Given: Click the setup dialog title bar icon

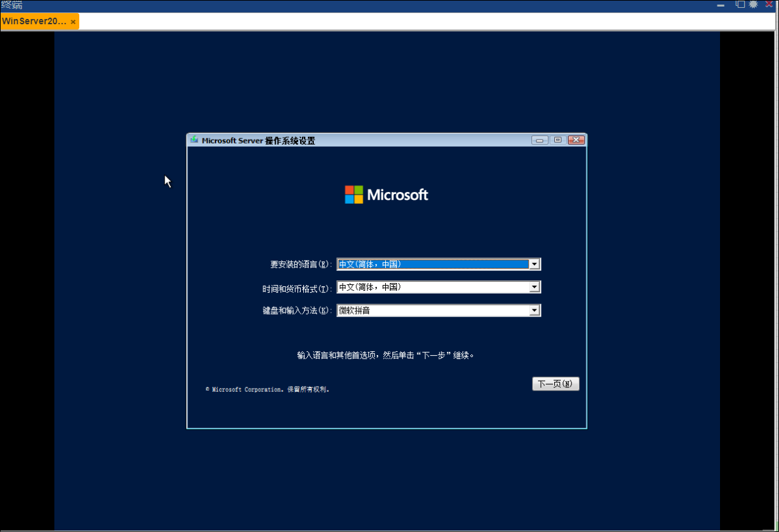Looking at the screenshot, I should (x=194, y=140).
